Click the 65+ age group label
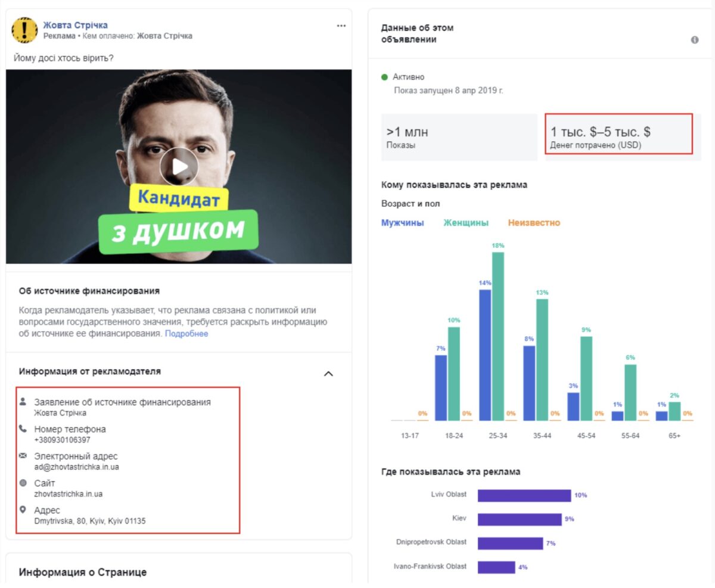The height and width of the screenshot is (588, 715). coord(674,435)
